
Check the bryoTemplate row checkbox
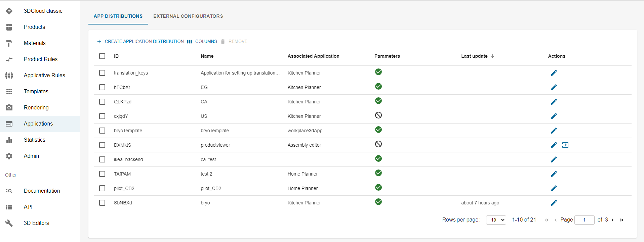[102, 131]
